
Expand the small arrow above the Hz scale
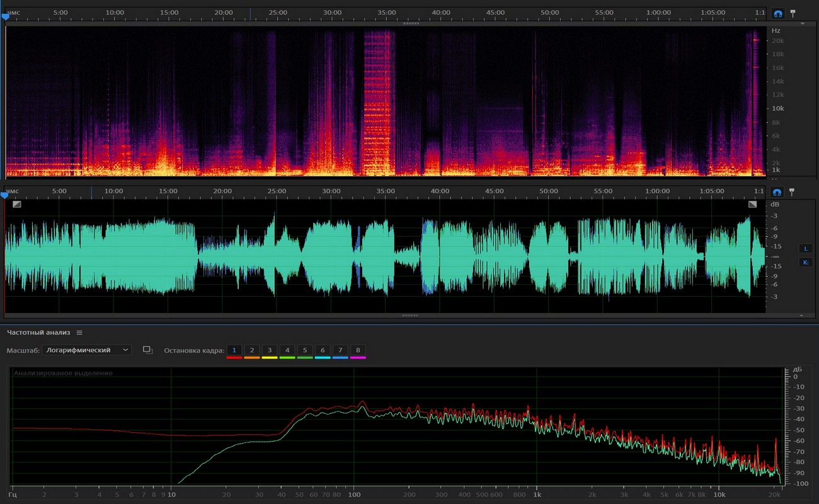point(803,23)
